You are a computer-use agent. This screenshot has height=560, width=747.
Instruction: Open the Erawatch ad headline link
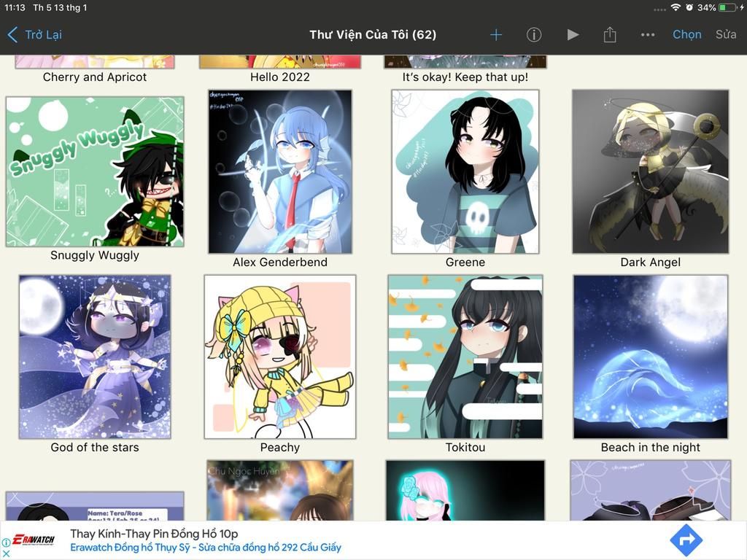coord(154,534)
